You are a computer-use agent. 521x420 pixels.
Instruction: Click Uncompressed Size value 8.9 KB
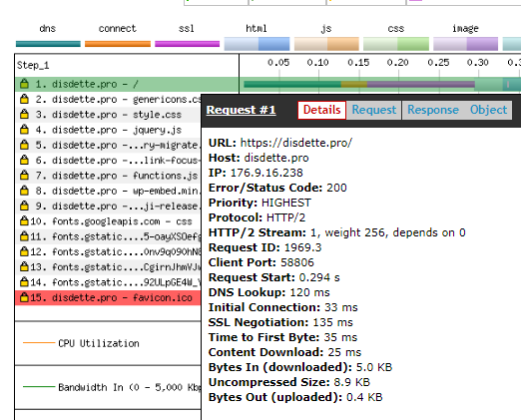tap(351, 382)
